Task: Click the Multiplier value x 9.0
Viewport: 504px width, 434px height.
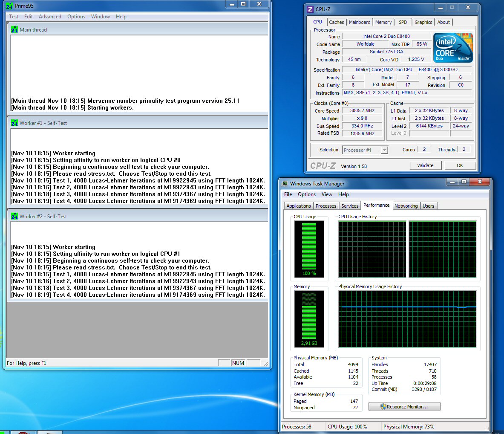Action: pyautogui.click(x=362, y=119)
